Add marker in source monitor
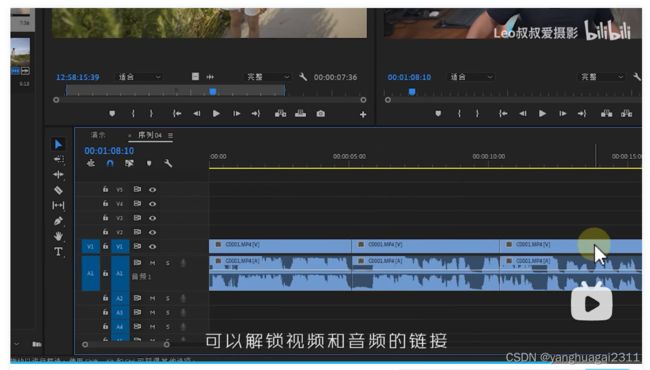 [112, 114]
